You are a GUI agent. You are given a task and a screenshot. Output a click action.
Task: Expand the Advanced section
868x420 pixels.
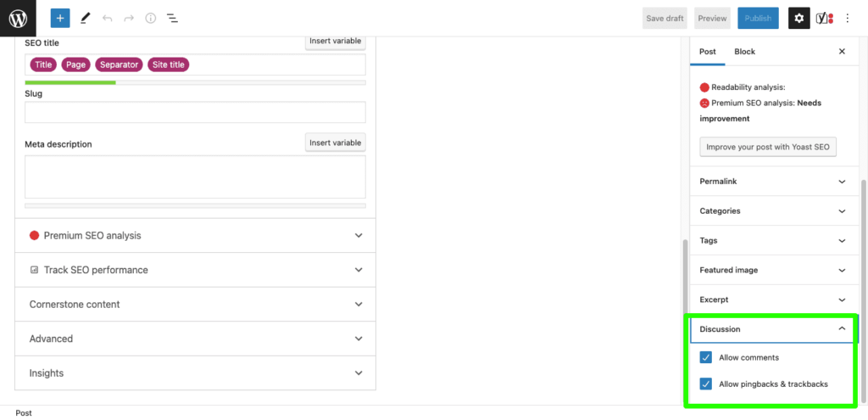coord(196,339)
